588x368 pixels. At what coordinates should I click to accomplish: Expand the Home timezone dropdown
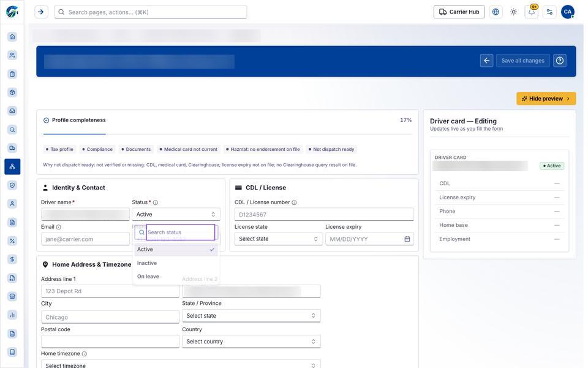coord(181,364)
